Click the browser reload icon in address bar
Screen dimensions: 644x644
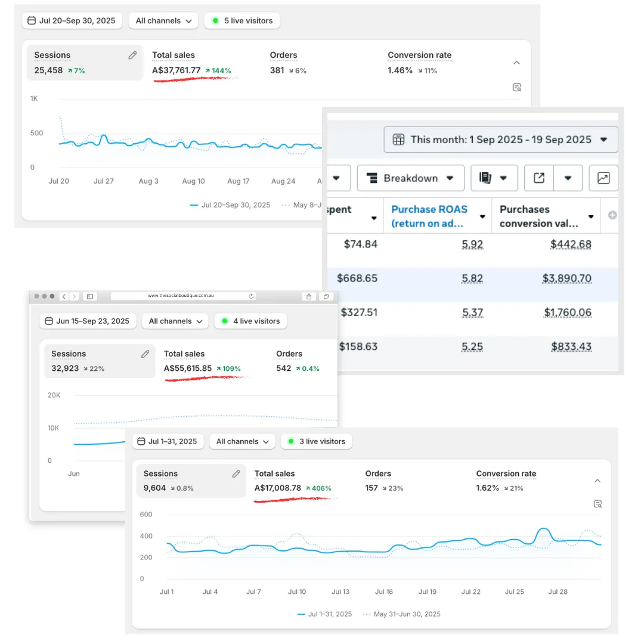tap(251, 296)
